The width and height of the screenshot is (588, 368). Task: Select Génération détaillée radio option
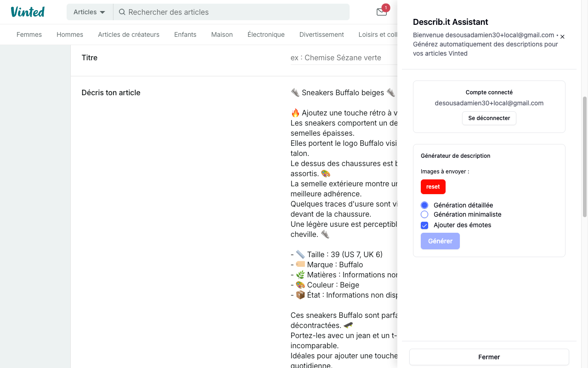pyautogui.click(x=424, y=205)
